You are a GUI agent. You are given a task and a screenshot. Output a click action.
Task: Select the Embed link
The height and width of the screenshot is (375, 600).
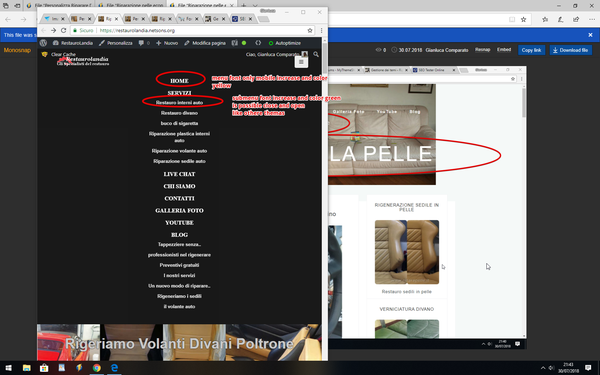(504, 50)
